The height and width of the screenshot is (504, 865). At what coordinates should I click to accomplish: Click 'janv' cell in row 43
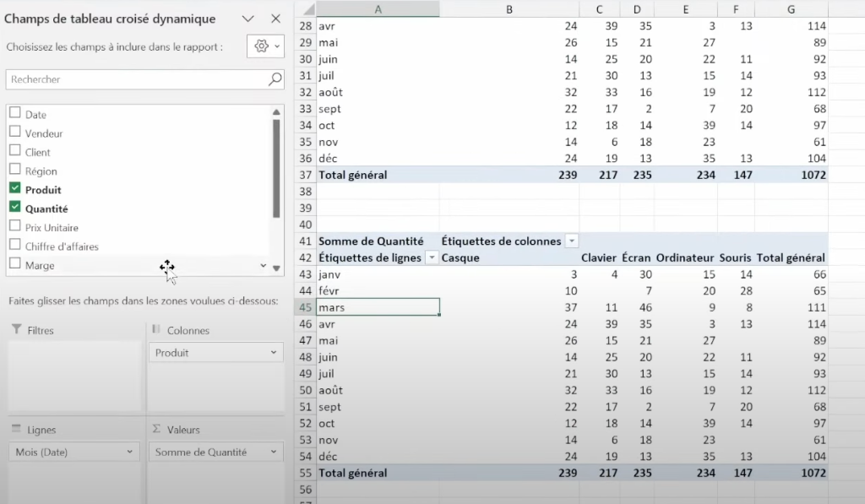[378, 274]
